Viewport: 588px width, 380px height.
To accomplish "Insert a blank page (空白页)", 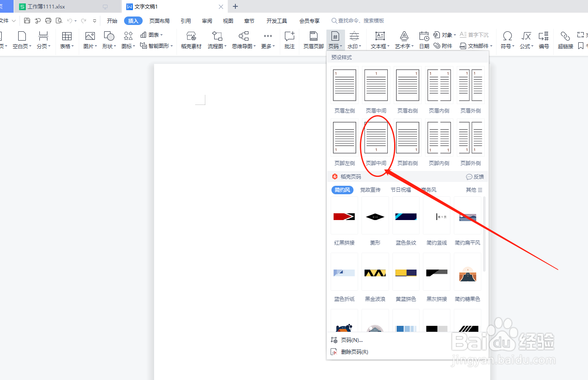I will [22, 40].
